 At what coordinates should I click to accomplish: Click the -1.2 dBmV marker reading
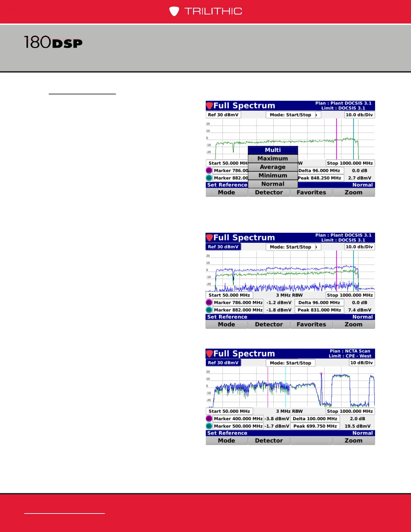pos(279,303)
